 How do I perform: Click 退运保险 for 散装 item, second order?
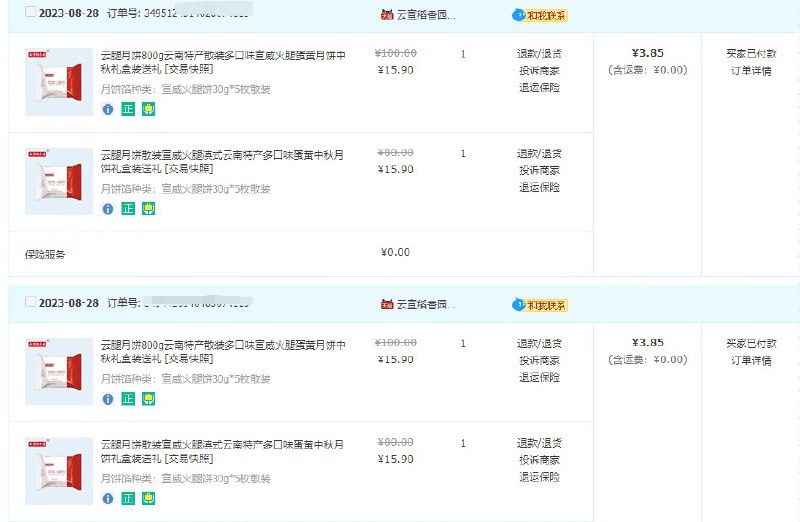539,477
